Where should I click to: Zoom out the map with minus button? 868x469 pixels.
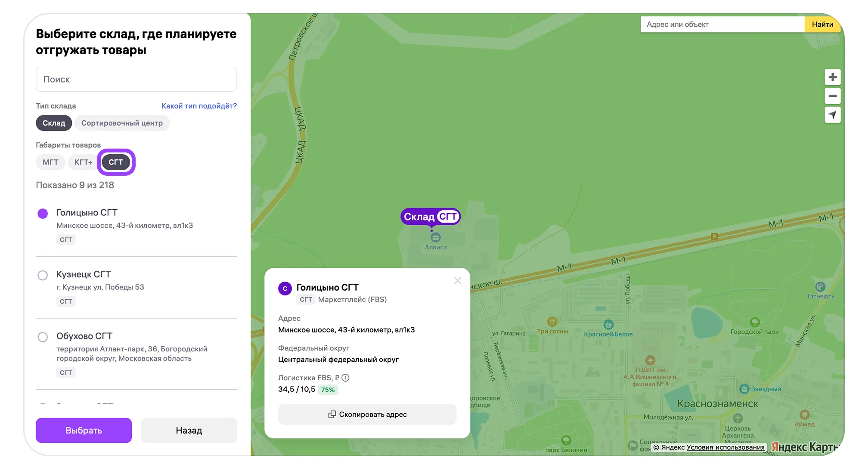tap(832, 96)
